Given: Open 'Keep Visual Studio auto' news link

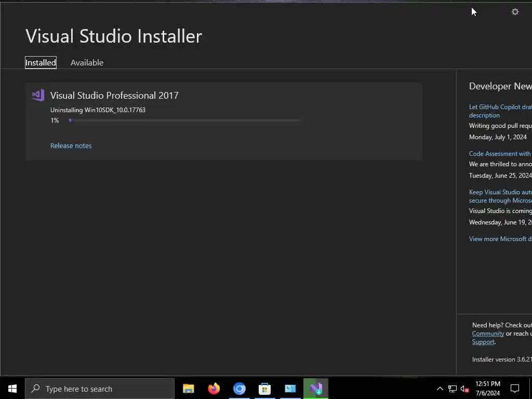Looking at the screenshot, I should pos(500,196).
